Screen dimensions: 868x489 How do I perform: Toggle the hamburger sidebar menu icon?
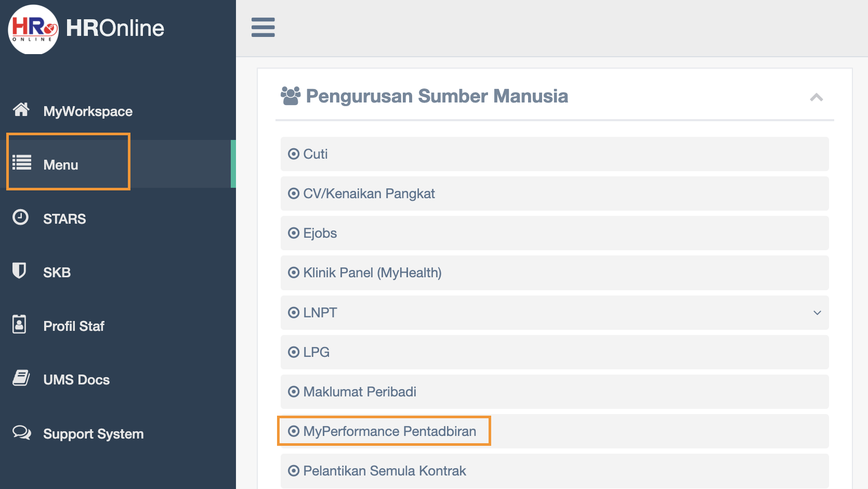click(x=263, y=28)
